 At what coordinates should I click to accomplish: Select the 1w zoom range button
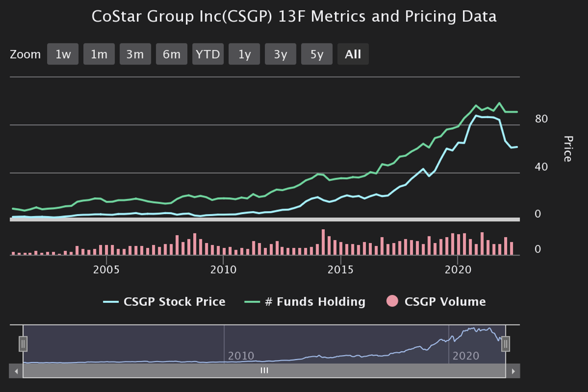[63, 54]
